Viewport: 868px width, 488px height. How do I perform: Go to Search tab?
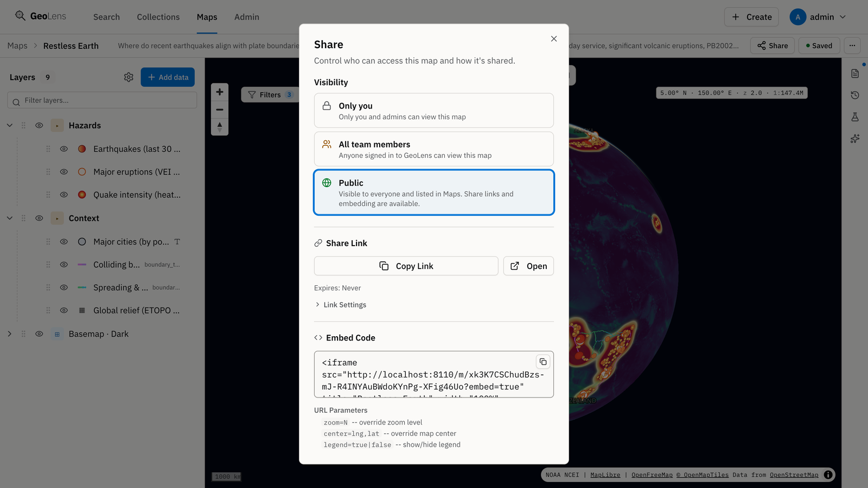(106, 17)
